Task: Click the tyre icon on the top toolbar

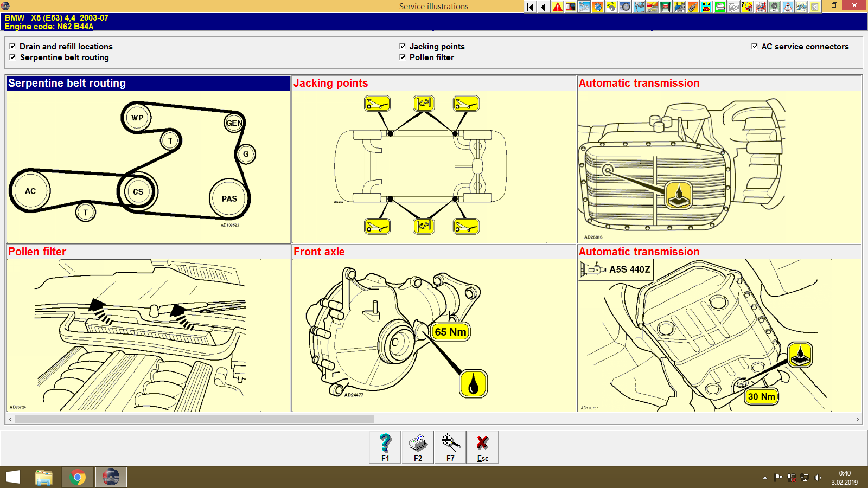Action: click(x=624, y=7)
